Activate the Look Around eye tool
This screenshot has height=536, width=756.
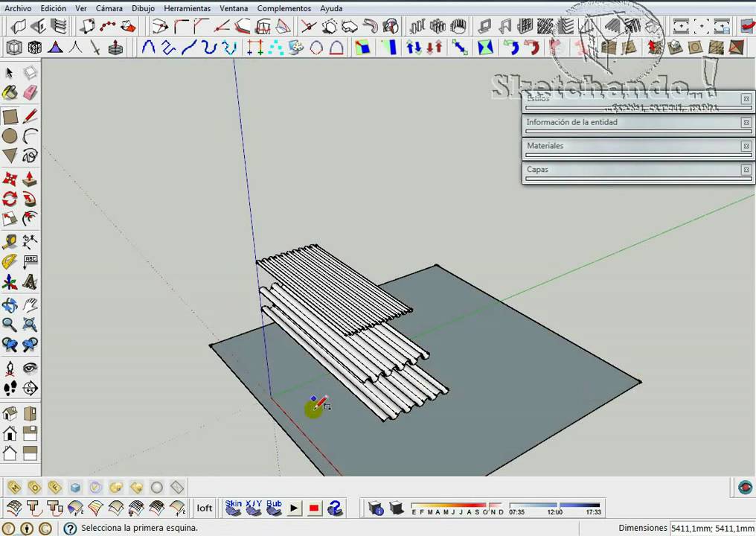[x=30, y=368]
